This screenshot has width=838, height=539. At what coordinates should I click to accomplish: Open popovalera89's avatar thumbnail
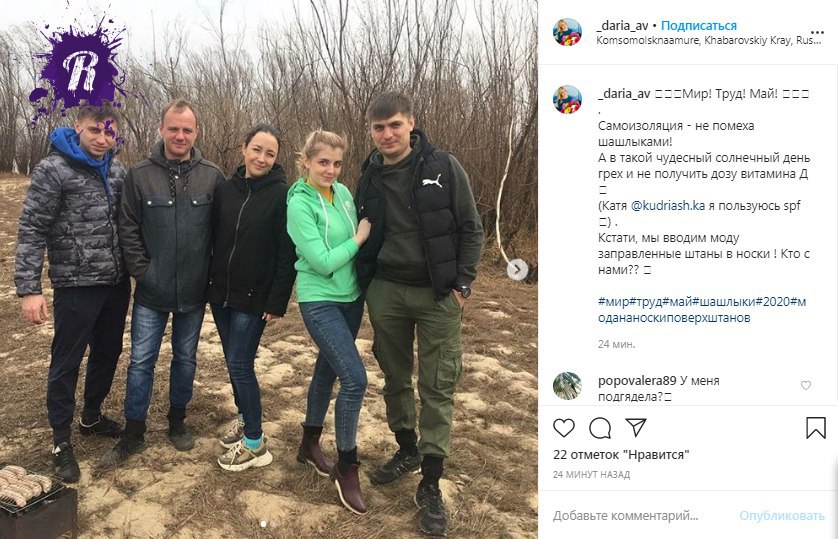567,386
